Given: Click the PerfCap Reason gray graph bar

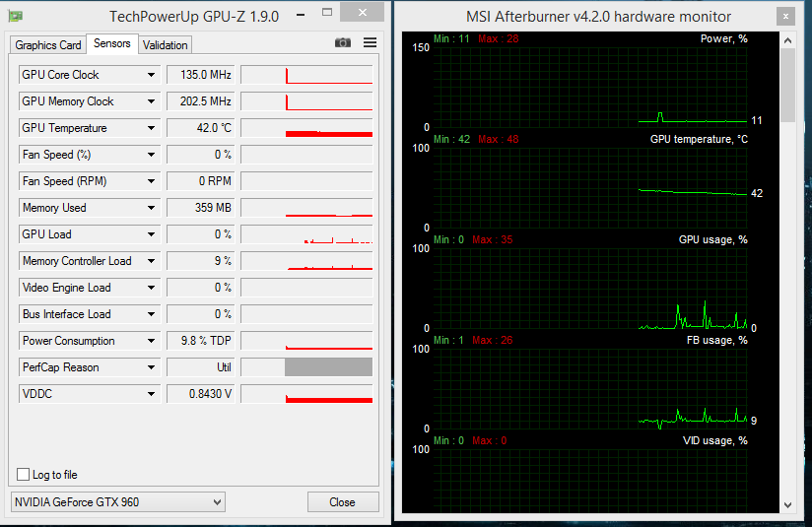Looking at the screenshot, I should [x=328, y=367].
